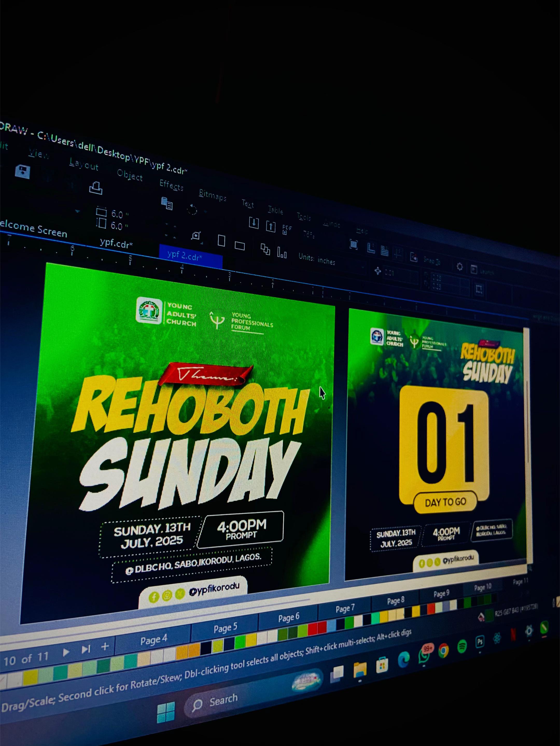Select the Landscape orientation icon
The height and width of the screenshot is (746, 560).
[240, 245]
